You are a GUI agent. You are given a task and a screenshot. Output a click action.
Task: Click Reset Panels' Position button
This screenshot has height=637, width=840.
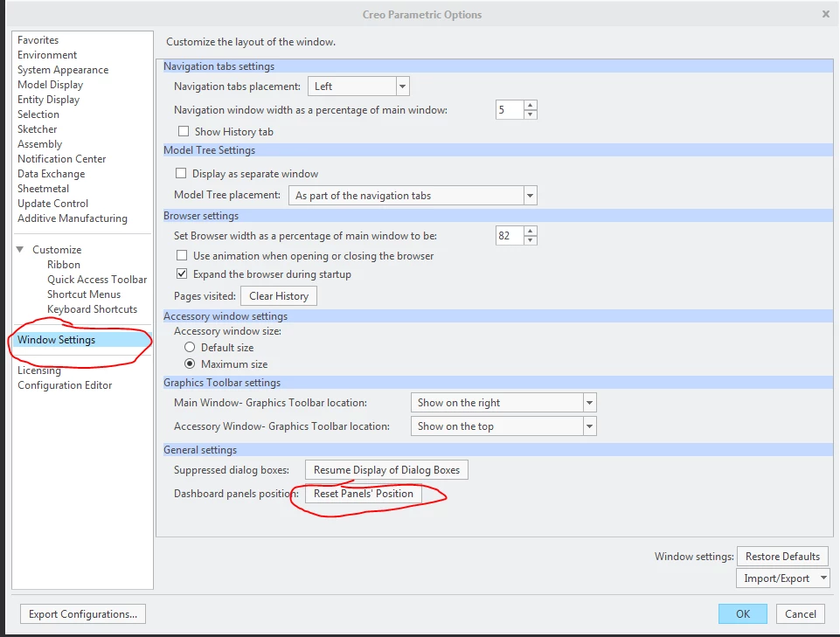pos(364,494)
